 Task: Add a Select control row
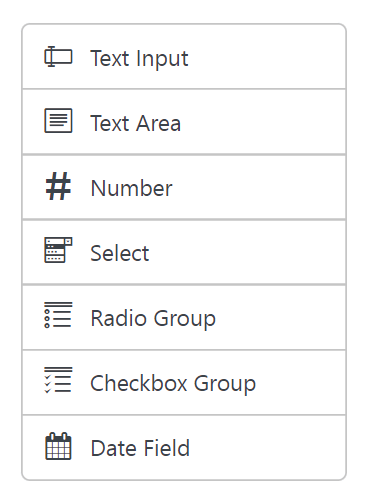pos(184,252)
